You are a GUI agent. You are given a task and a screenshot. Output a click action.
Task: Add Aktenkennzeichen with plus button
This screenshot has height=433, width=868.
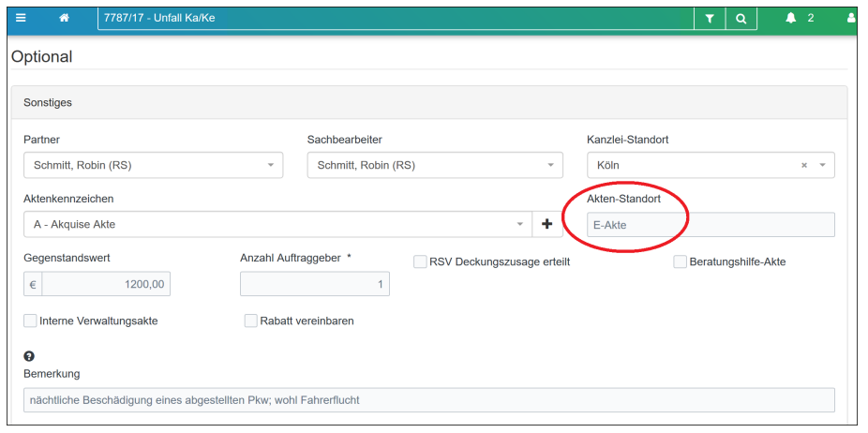[547, 225]
